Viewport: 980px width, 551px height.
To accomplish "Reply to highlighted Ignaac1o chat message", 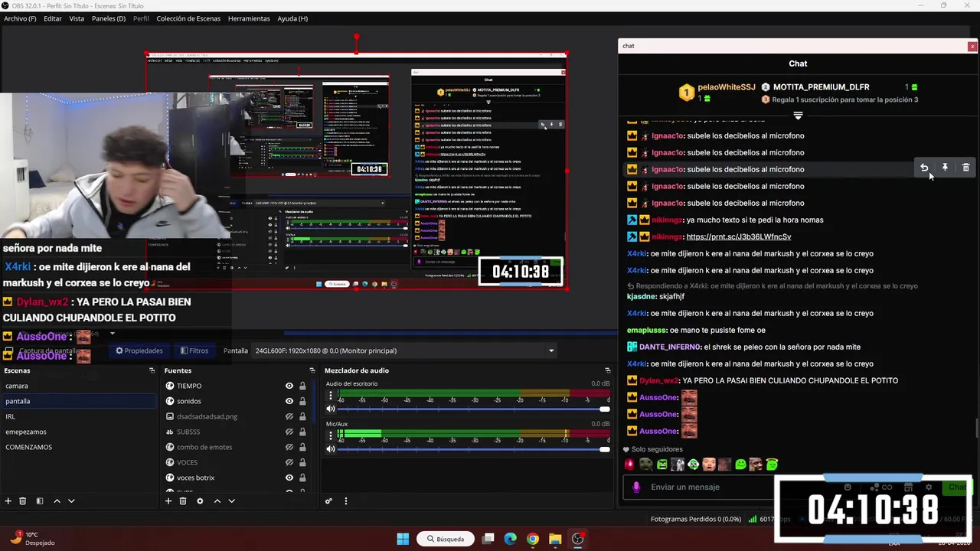I will click(x=924, y=168).
